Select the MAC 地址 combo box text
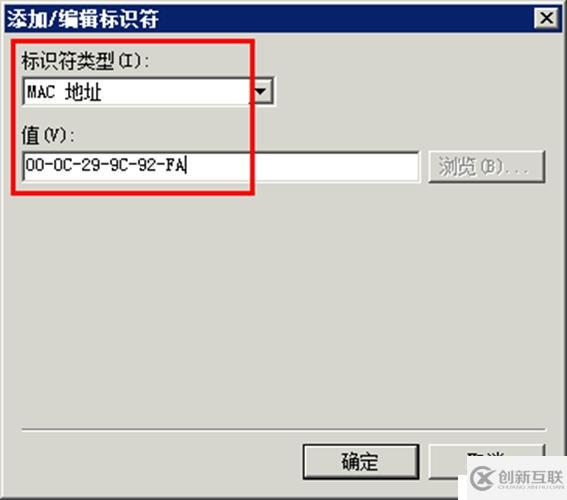 [64, 92]
